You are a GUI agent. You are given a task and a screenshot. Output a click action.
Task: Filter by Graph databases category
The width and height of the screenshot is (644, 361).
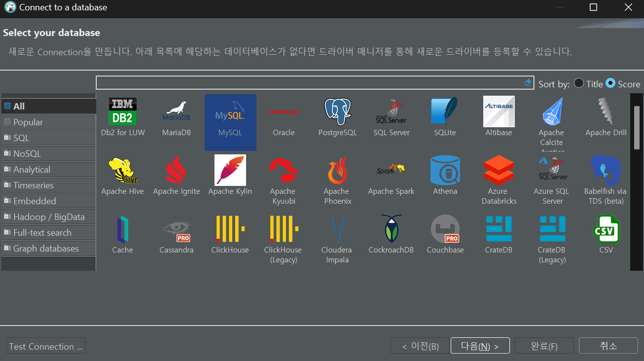tap(49, 248)
